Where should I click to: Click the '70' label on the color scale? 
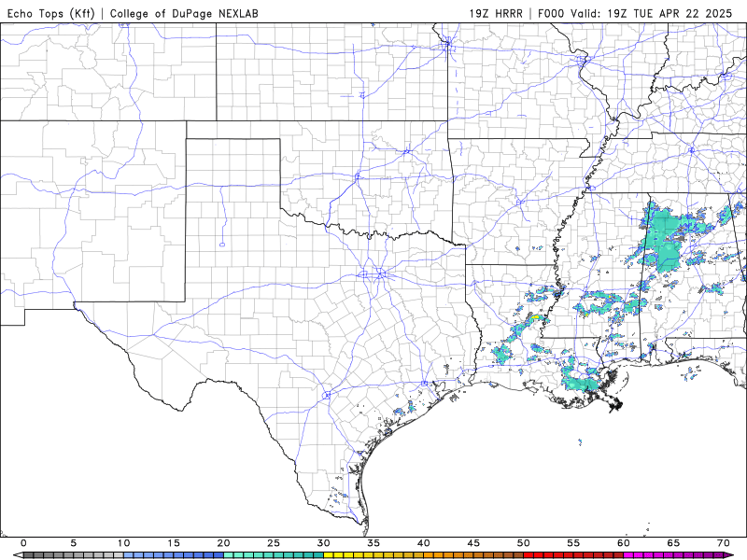(x=723, y=543)
